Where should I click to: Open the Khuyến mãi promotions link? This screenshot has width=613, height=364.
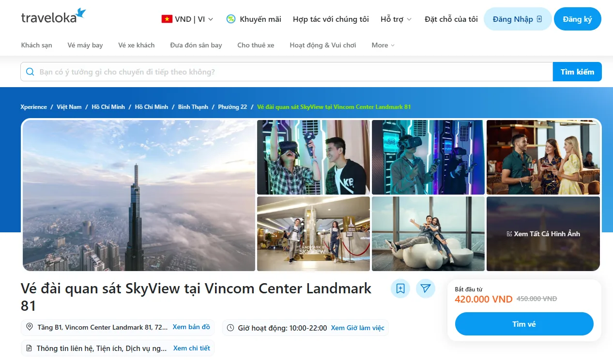(x=260, y=19)
